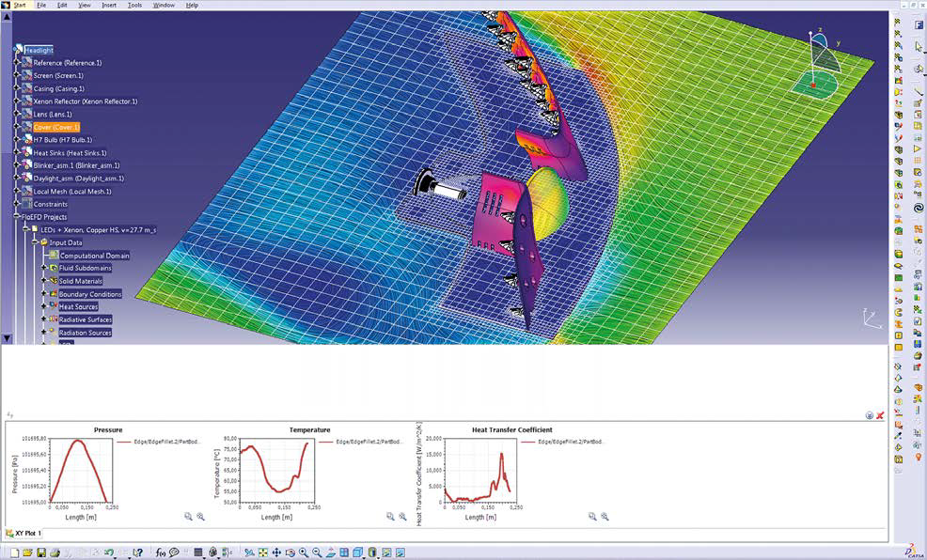Click the Zoom In magnifier in bottom toolbar
This screenshot has height=560, width=927.
304,552
